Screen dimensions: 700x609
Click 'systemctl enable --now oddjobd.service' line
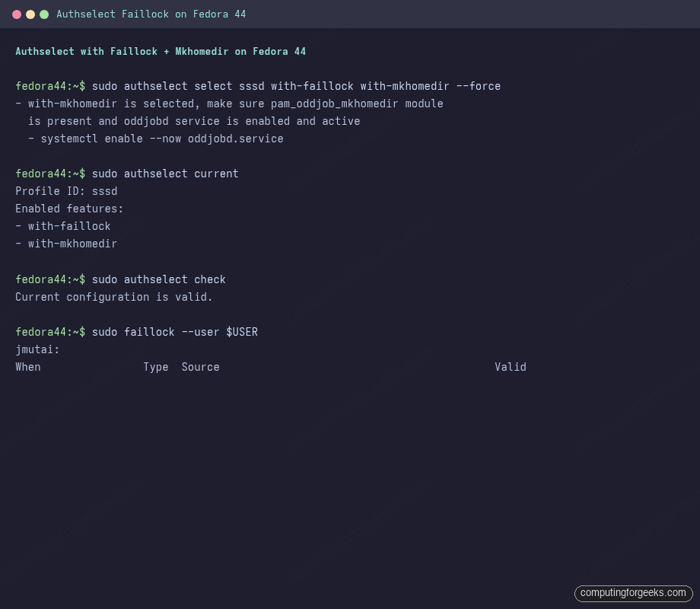click(156, 139)
